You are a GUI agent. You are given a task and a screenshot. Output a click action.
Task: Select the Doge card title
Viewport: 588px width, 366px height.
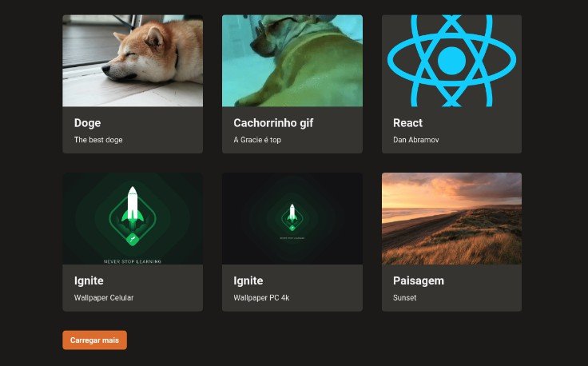point(87,123)
